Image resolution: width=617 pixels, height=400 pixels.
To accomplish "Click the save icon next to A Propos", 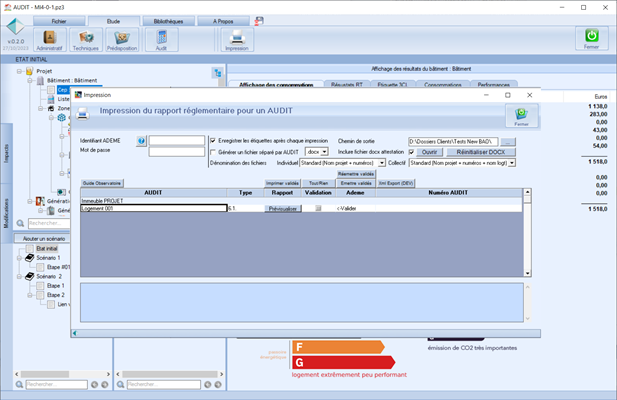I will 259,21.
